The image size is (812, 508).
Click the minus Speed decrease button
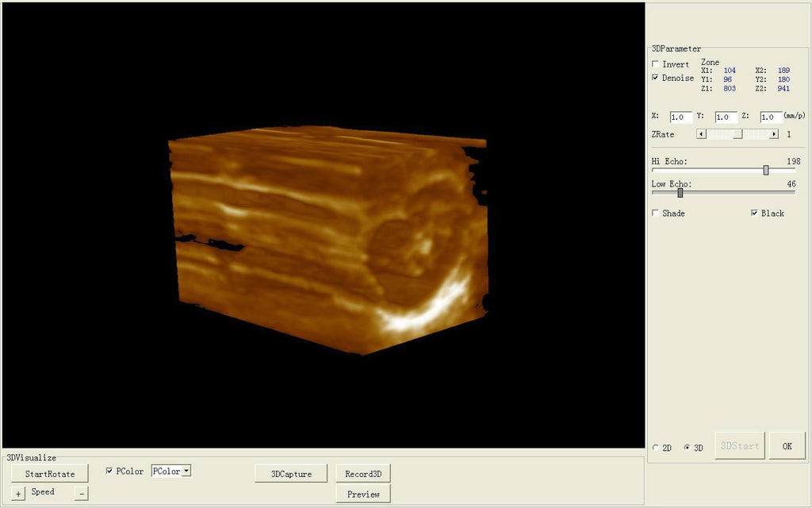82,494
